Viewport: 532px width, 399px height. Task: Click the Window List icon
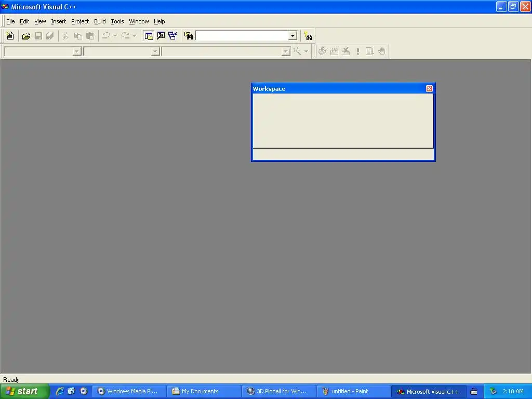click(172, 36)
